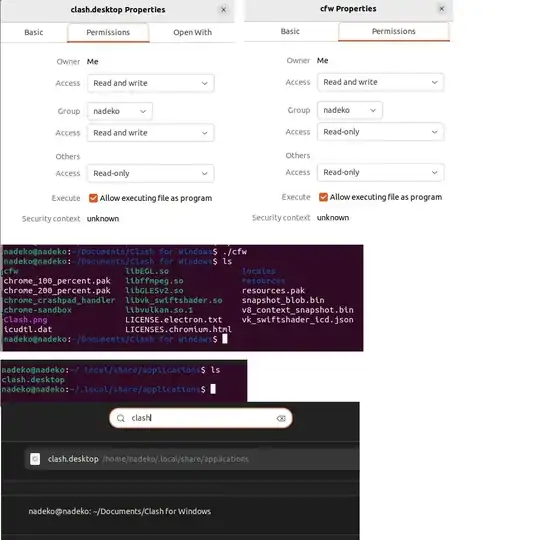Open clash.desktop search result
The height and width of the screenshot is (540, 540).
point(193,459)
